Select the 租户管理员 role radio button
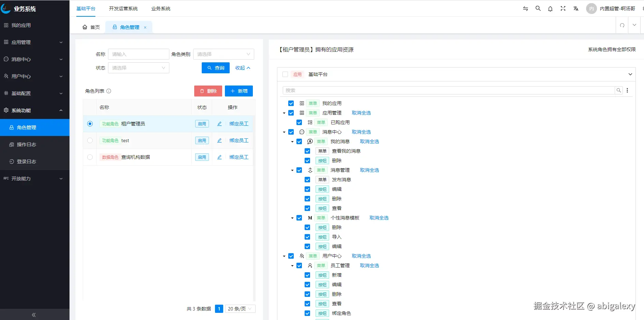 tap(90, 124)
